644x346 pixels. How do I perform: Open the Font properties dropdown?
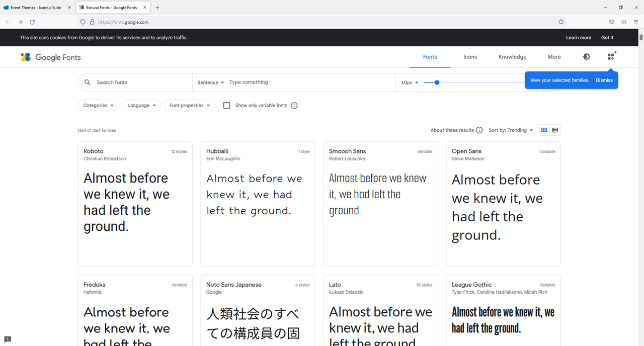(189, 106)
